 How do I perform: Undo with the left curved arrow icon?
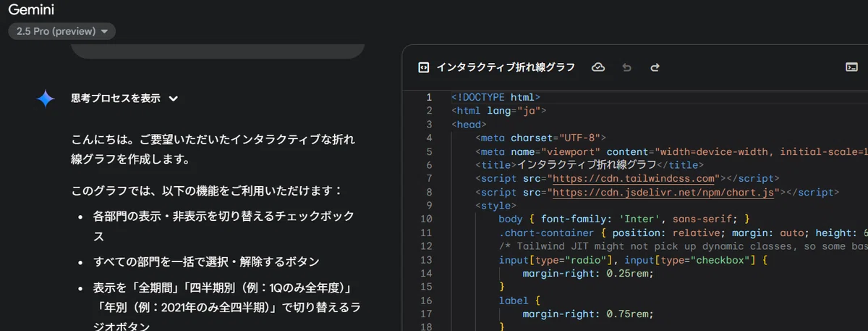626,67
